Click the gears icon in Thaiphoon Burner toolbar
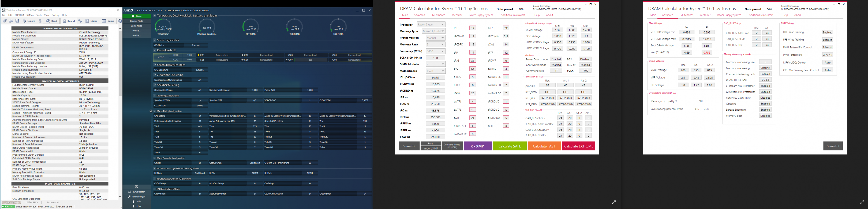Screen dimensions: 868x209 tap(5, 21)
